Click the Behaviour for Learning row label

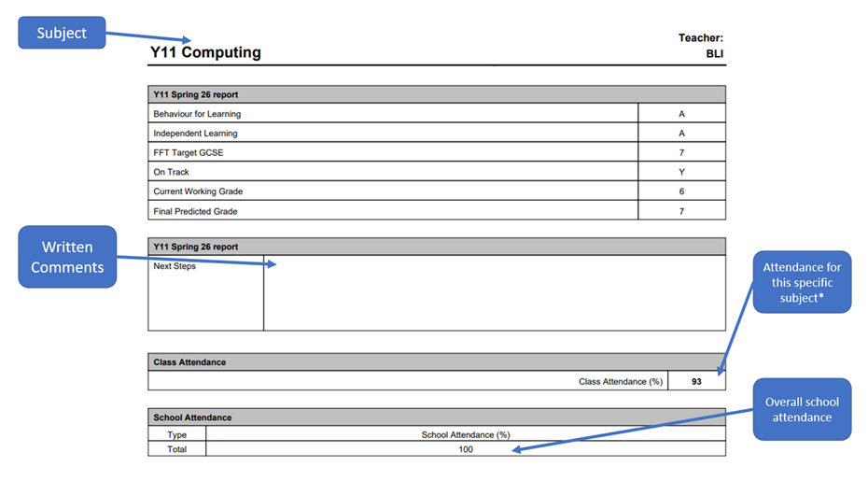click(x=197, y=114)
